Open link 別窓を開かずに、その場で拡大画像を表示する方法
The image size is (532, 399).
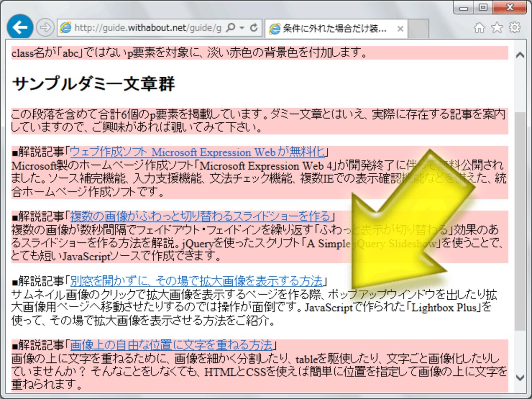coord(196,281)
